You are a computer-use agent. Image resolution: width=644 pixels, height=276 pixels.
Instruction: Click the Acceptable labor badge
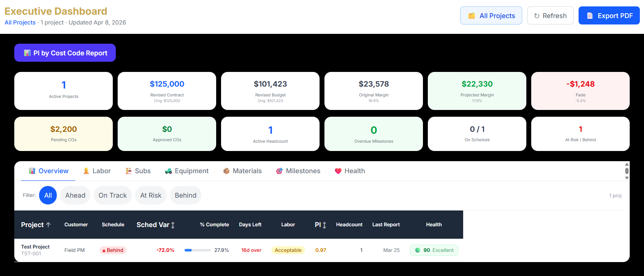288,250
